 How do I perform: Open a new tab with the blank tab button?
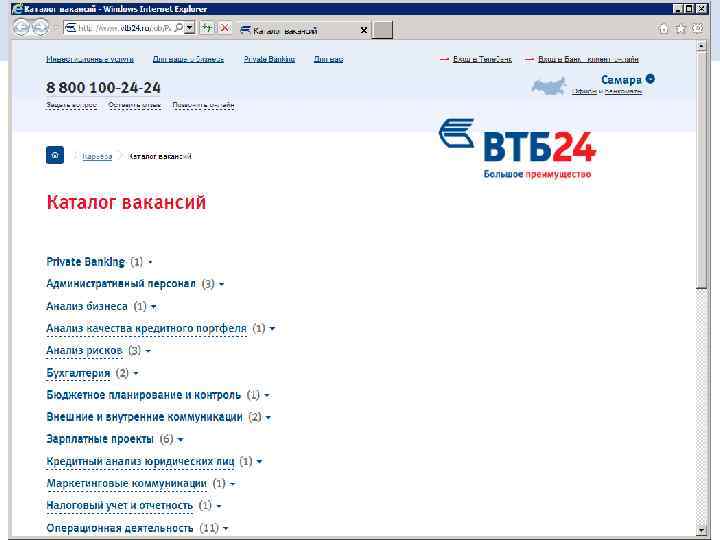pyautogui.click(x=382, y=30)
